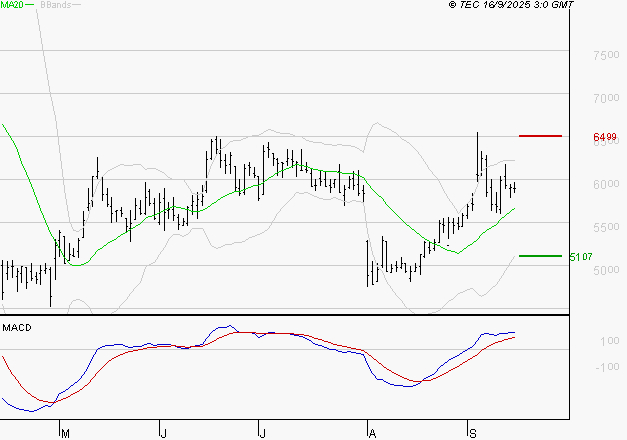Select the red 6499 price label
627x440 pixels.
click(604, 137)
